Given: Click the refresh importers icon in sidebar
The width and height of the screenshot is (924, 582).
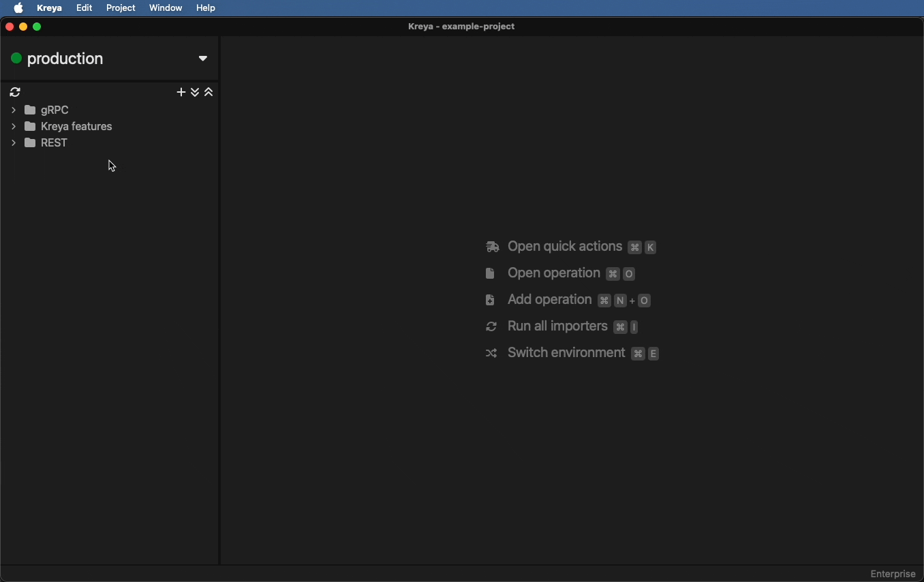Looking at the screenshot, I should tap(16, 93).
